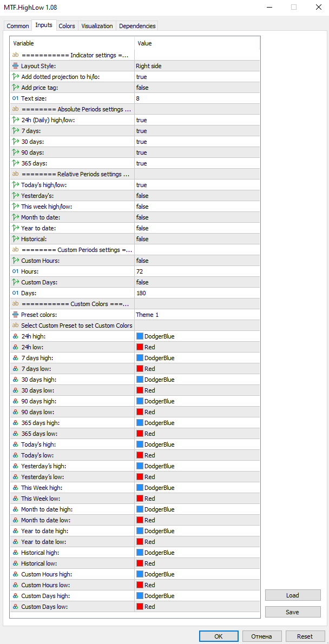Image resolution: width=329 pixels, height=644 pixels.
Task: Click the Load button
Action: [293, 595]
